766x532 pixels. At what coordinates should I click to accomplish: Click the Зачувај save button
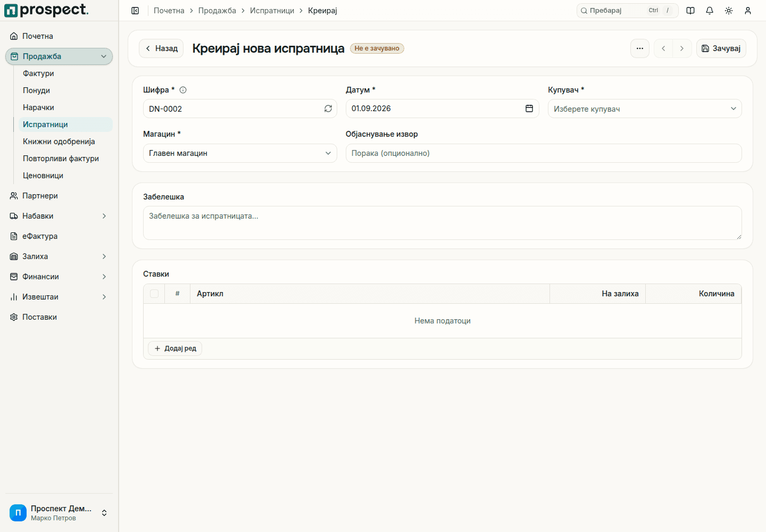coord(721,48)
